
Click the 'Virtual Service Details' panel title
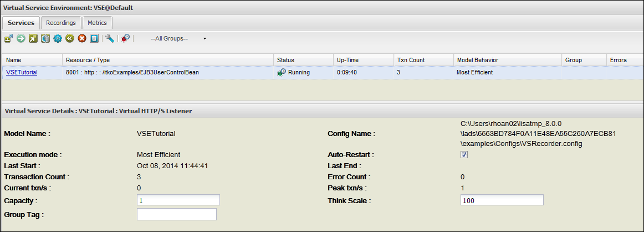98,111
